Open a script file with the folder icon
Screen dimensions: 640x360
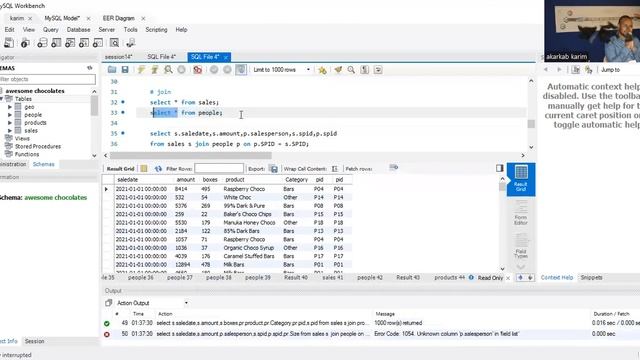point(112,70)
